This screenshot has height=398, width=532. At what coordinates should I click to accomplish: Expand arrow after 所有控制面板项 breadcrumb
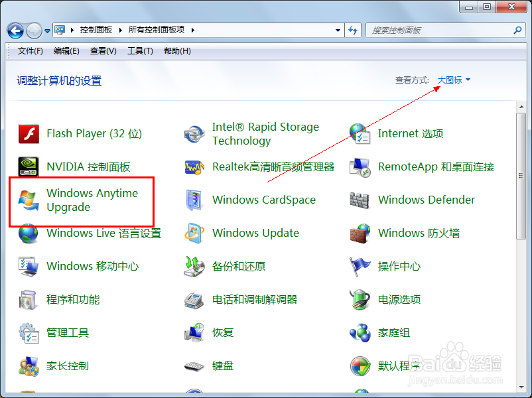pyautogui.click(x=193, y=31)
